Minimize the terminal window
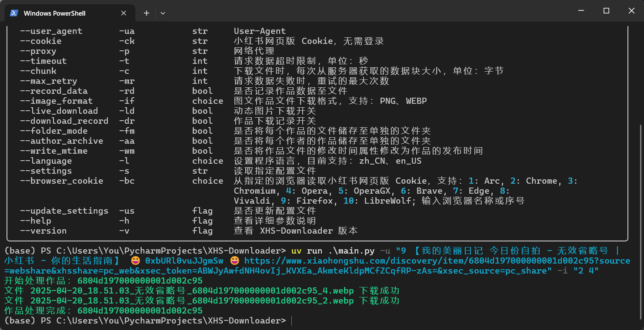 pos(581,11)
